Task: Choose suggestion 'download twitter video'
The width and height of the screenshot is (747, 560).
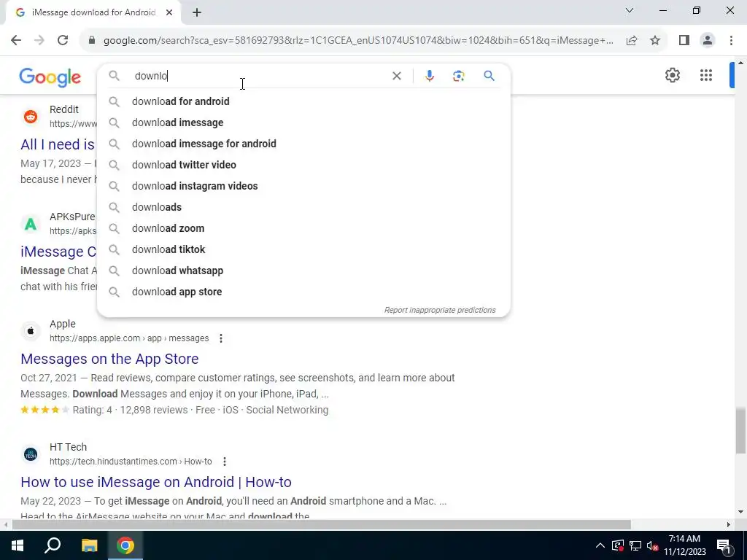Action: click(303, 165)
